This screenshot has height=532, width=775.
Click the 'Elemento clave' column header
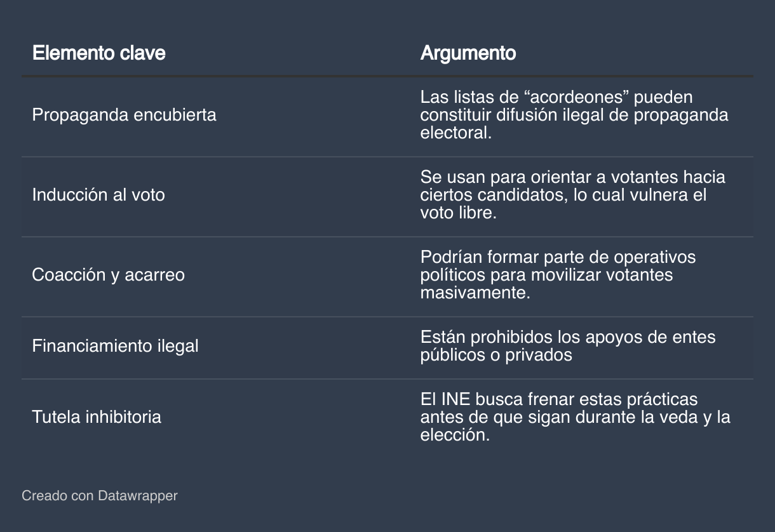[98, 53]
